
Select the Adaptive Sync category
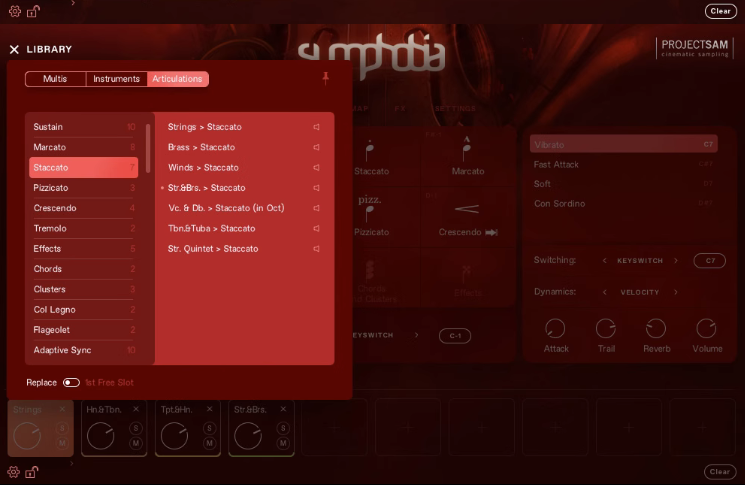84,350
